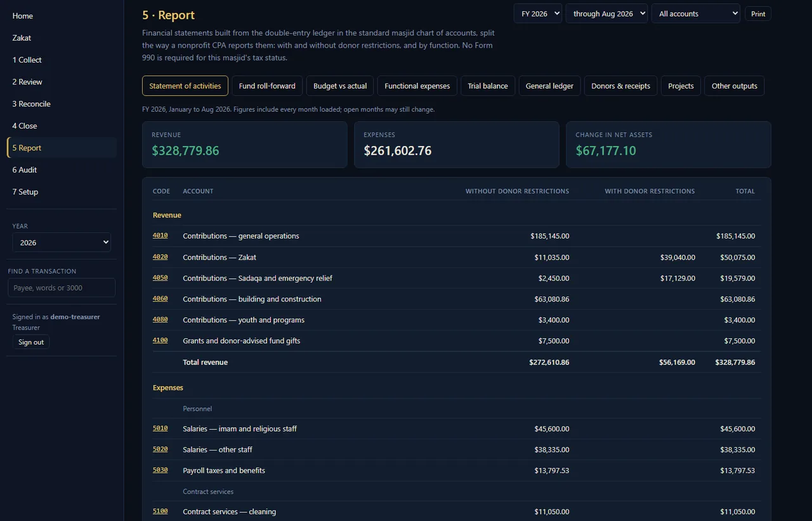Screen dimensions: 812x521
Task: Open step 6 Audit in sidebar
Action: click(x=62, y=170)
